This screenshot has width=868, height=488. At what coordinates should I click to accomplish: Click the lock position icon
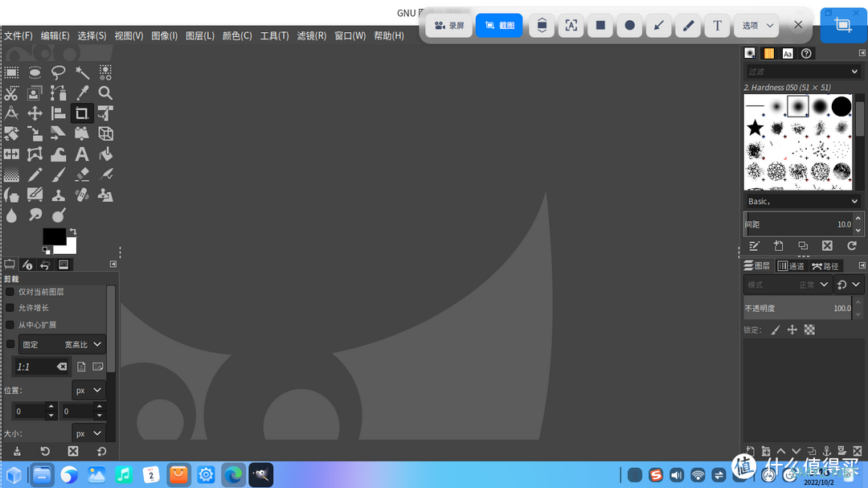pos(792,330)
